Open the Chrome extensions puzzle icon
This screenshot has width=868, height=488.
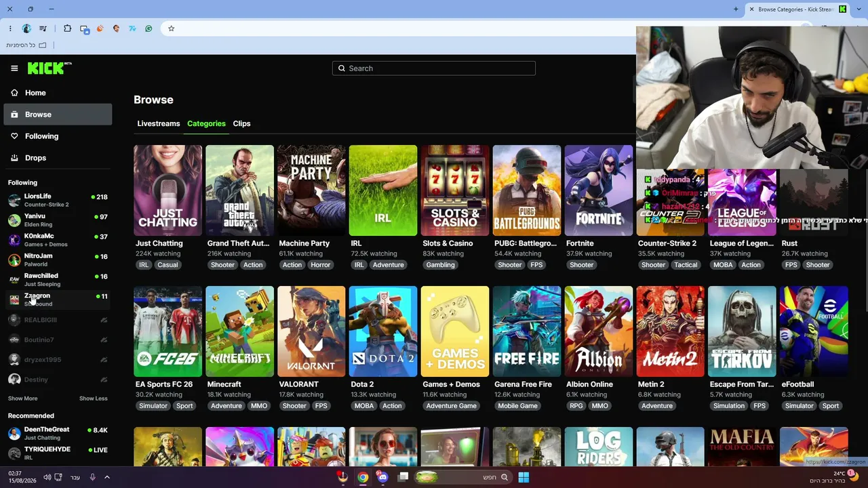pos(67,28)
